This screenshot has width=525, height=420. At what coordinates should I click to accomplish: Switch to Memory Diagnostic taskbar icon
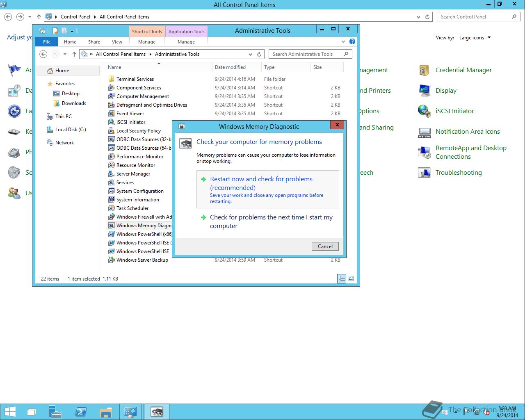(157, 412)
